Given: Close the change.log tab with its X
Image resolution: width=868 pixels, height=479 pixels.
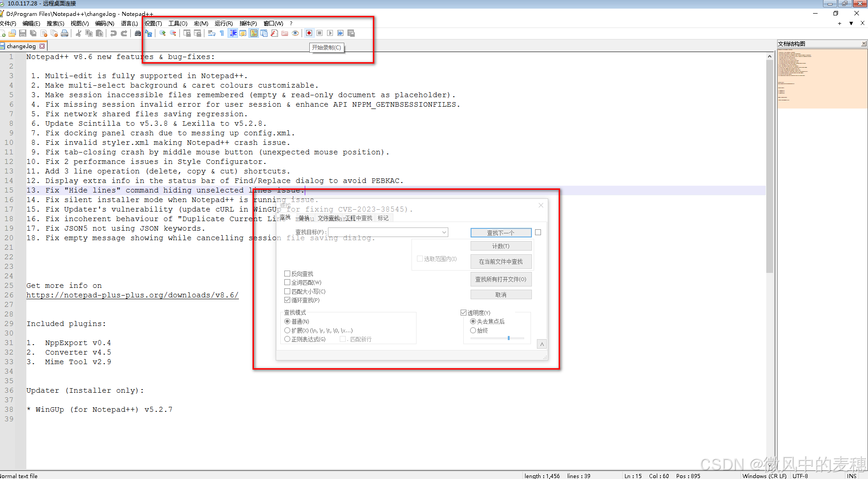Looking at the screenshot, I should [42, 46].
